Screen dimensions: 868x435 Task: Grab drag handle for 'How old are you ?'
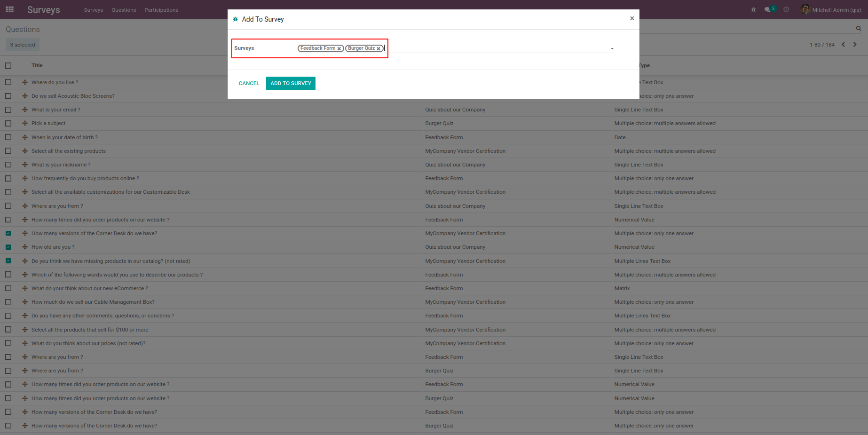[25, 247]
